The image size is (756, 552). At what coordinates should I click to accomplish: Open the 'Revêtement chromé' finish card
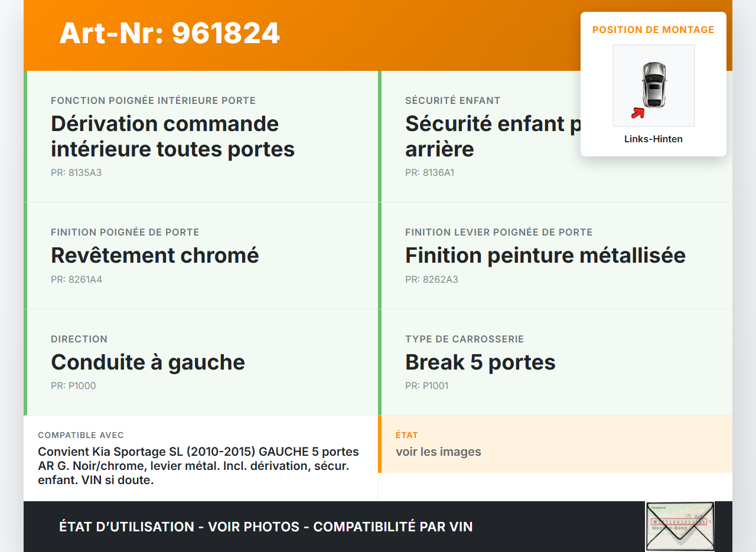point(201,255)
